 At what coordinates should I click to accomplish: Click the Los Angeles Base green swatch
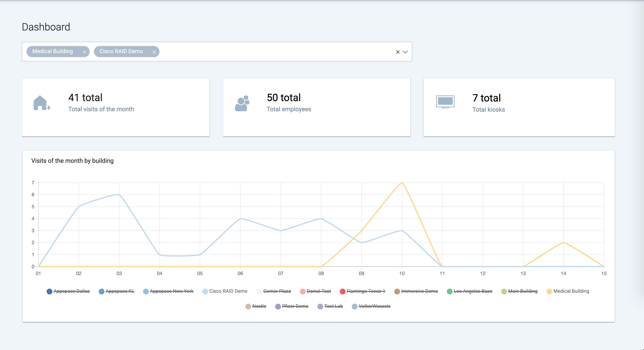pyautogui.click(x=450, y=292)
